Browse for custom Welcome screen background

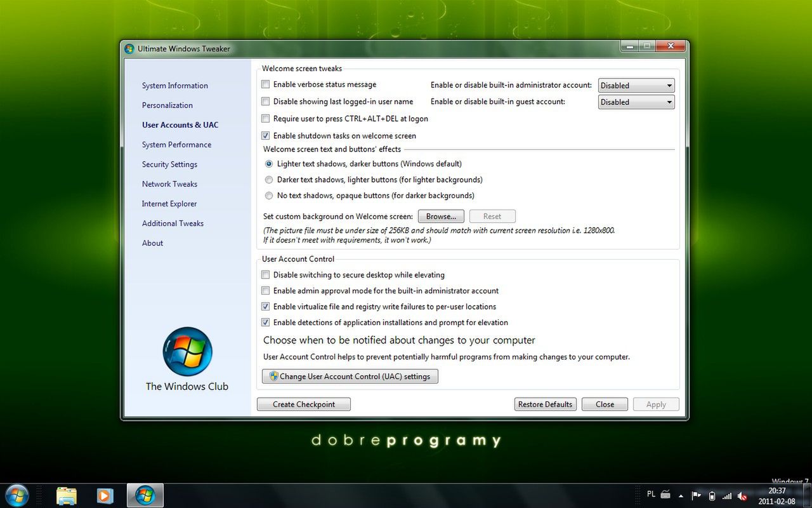click(x=440, y=216)
